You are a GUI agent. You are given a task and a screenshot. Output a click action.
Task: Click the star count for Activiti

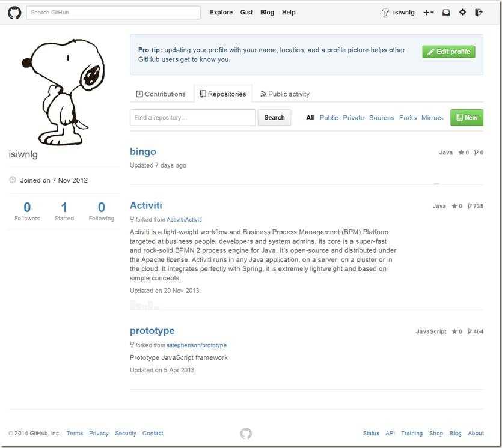(x=457, y=206)
